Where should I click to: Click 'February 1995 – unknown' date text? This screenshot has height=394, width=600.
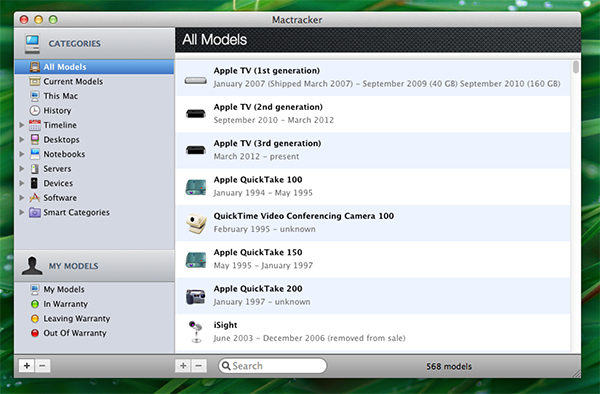264,229
